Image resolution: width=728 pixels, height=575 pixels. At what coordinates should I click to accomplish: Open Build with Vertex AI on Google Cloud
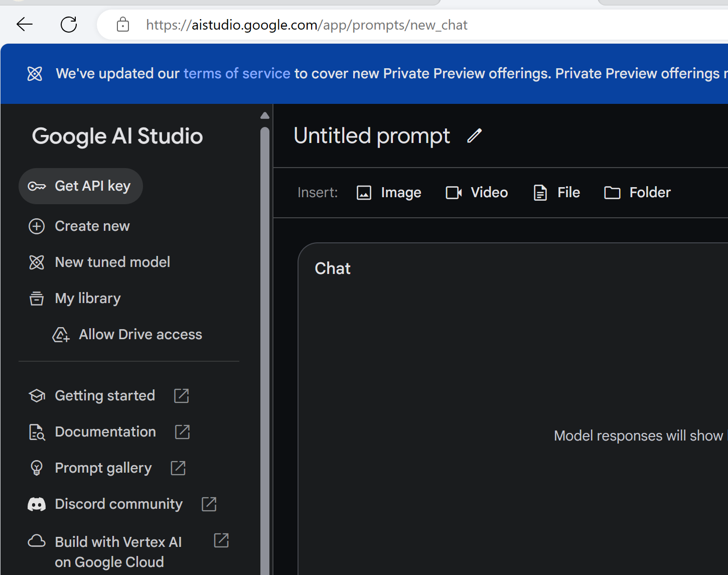pyautogui.click(x=118, y=552)
